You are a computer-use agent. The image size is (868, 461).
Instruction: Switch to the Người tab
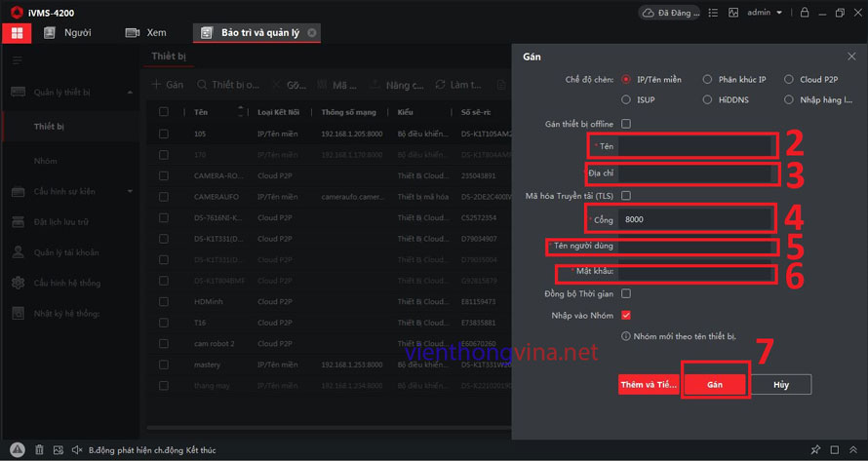pyautogui.click(x=66, y=32)
